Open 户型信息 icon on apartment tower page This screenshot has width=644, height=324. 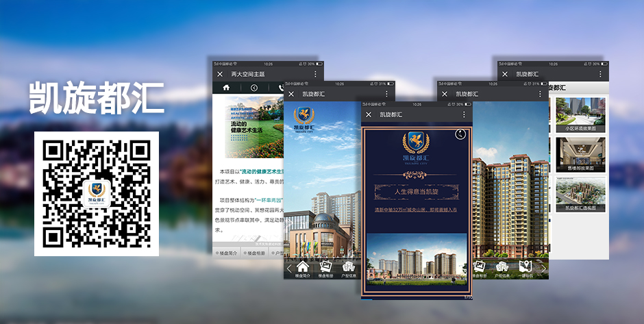(502, 269)
